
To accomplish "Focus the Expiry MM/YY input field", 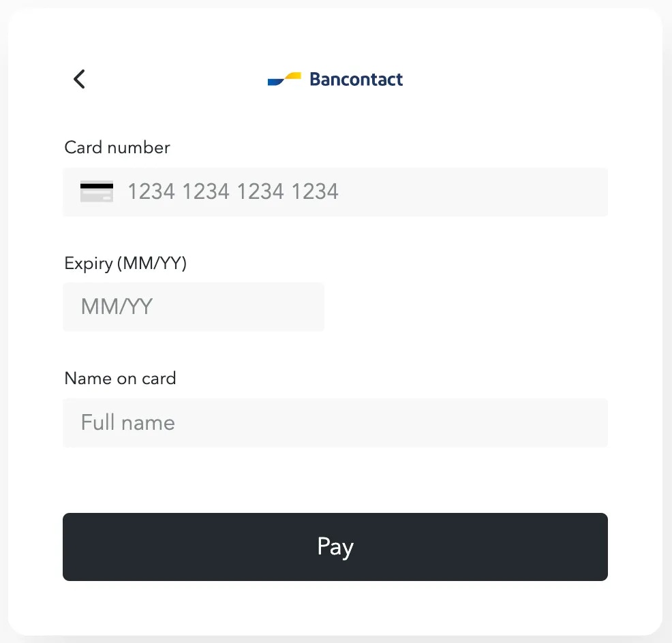I will coord(194,307).
